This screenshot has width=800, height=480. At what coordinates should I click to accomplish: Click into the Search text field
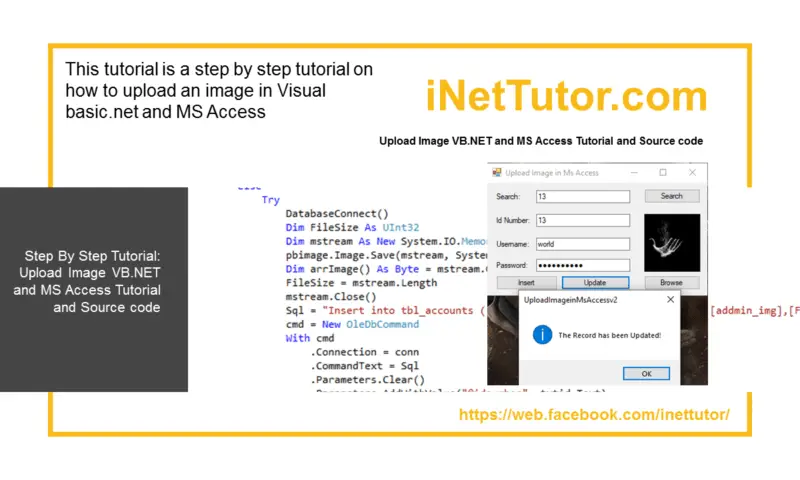582,197
